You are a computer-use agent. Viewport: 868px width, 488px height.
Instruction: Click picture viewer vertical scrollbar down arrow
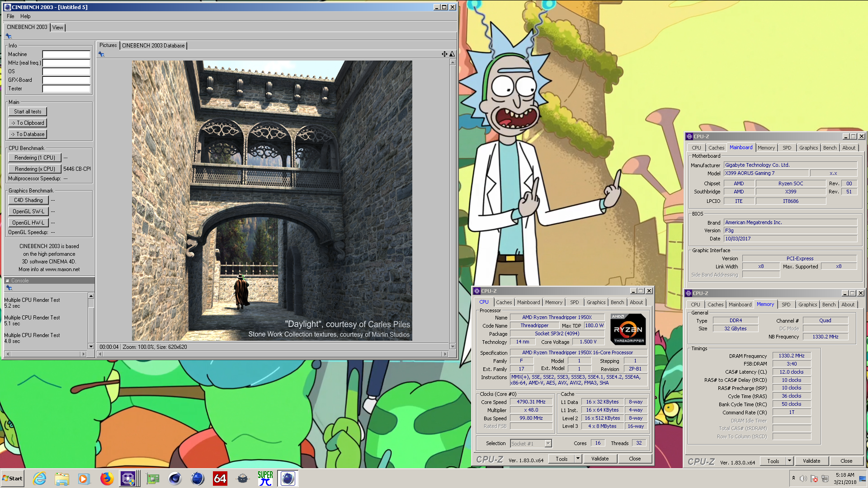pos(453,347)
